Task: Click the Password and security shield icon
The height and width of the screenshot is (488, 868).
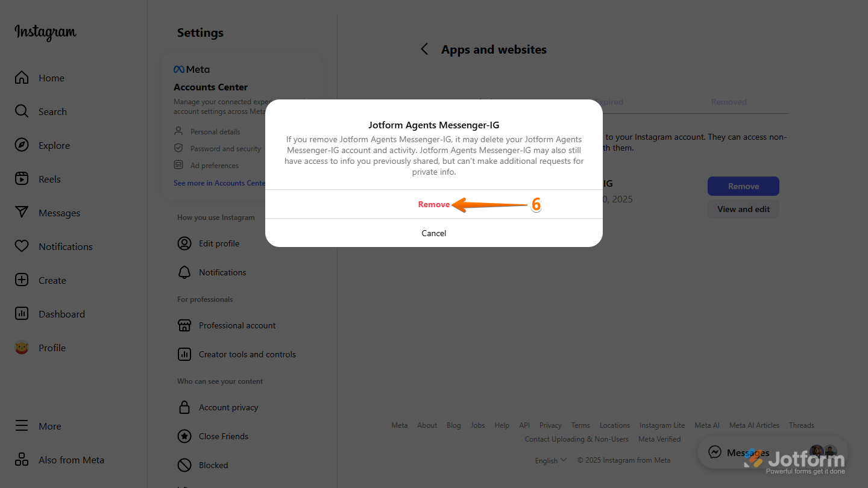Action: 178,148
